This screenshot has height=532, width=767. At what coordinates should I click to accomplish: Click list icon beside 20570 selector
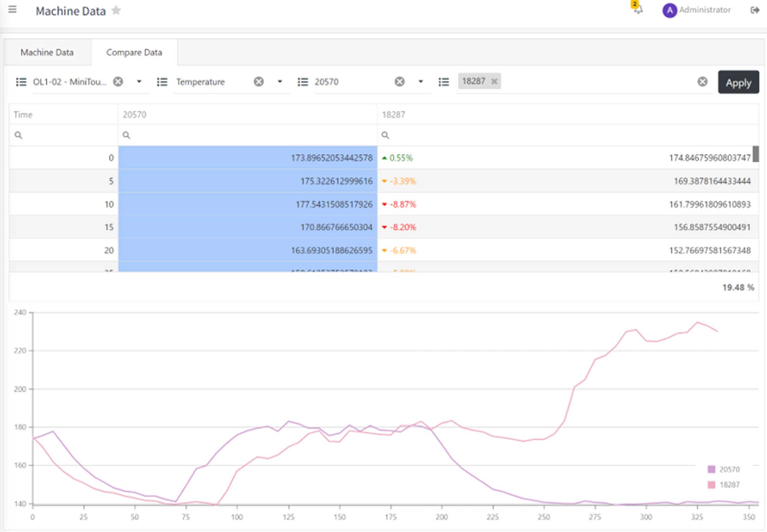(303, 82)
